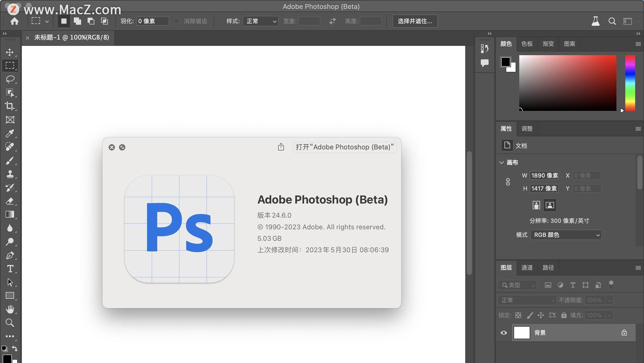Toggle the layer filter on/off switch
Viewport: 644px width, 363px height.
tap(611, 285)
